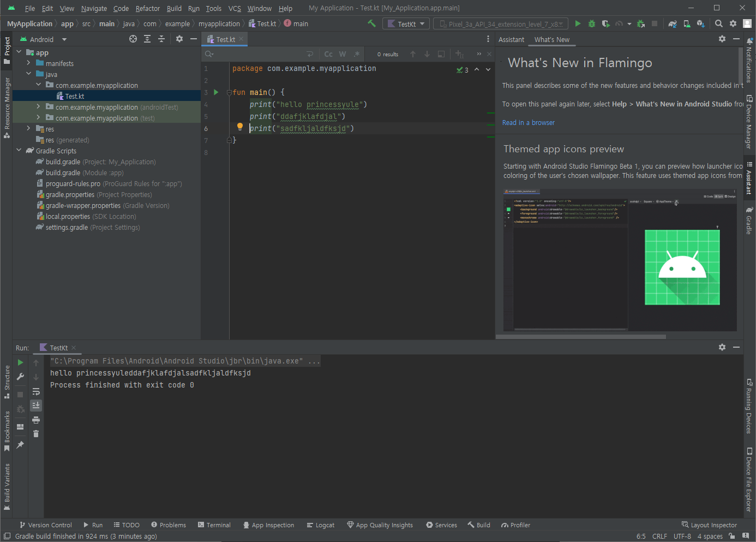Open the Logcat tool window
Screen dimensions: 756x542
pos(321,525)
